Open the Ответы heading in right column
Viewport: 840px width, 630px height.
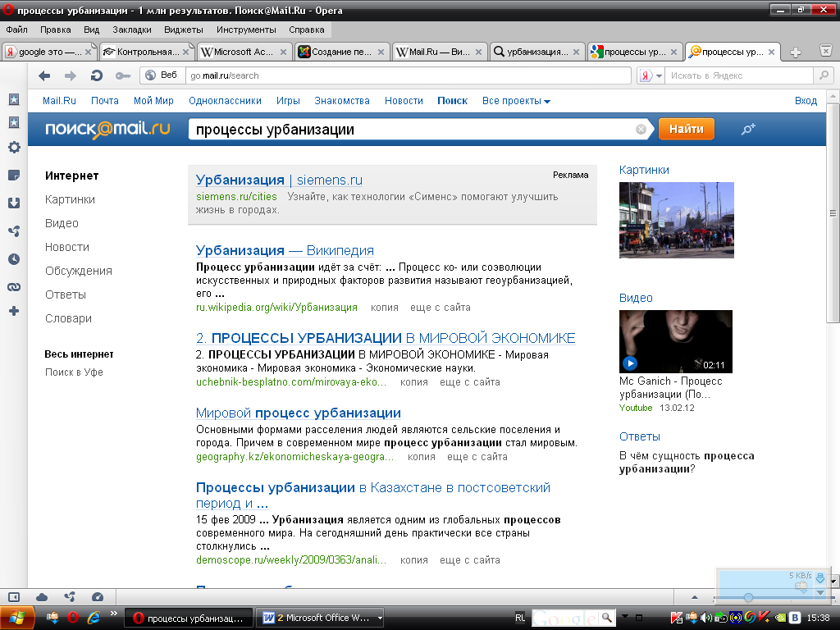click(640, 436)
